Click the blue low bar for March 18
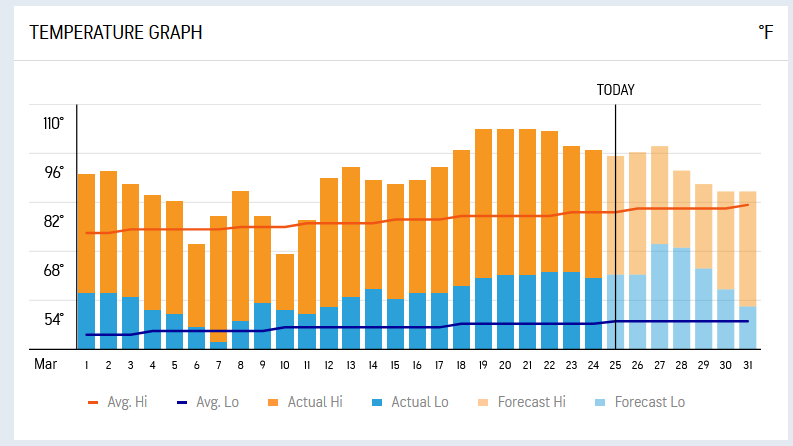 [x=461, y=318]
